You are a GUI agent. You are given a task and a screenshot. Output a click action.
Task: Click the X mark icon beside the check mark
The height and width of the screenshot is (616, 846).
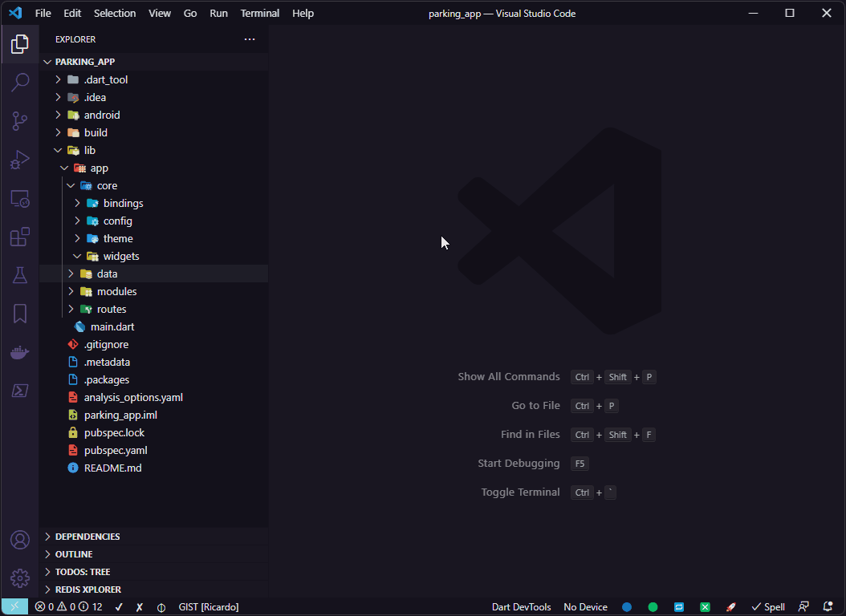coord(140,607)
